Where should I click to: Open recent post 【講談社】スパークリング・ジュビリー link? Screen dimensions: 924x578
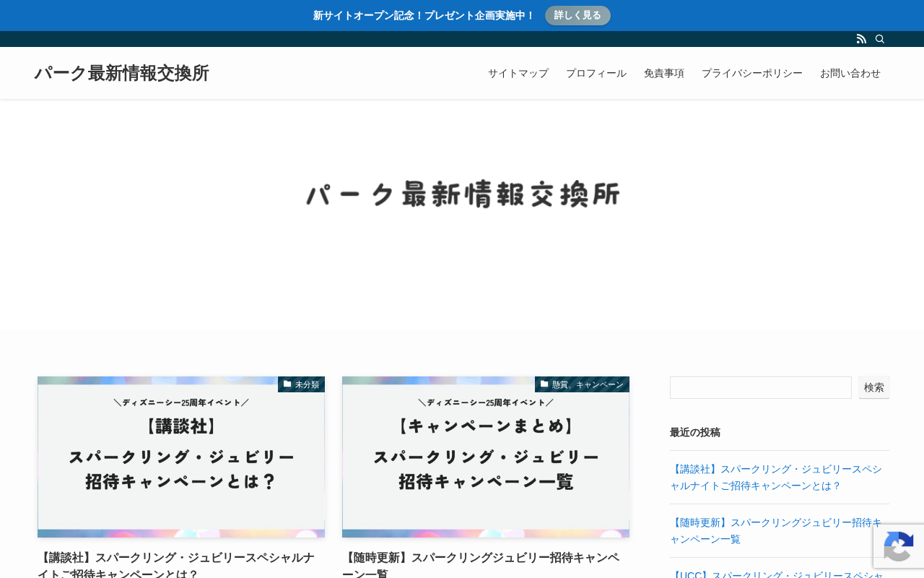pyautogui.click(x=776, y=477)
